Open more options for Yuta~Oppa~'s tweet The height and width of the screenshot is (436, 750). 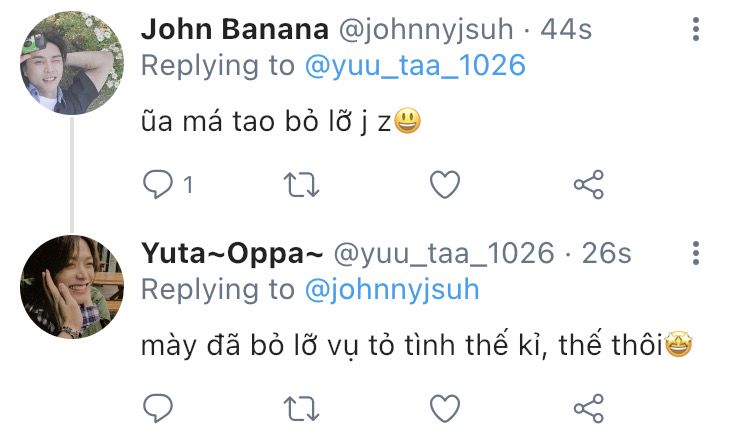click(696, 253)
